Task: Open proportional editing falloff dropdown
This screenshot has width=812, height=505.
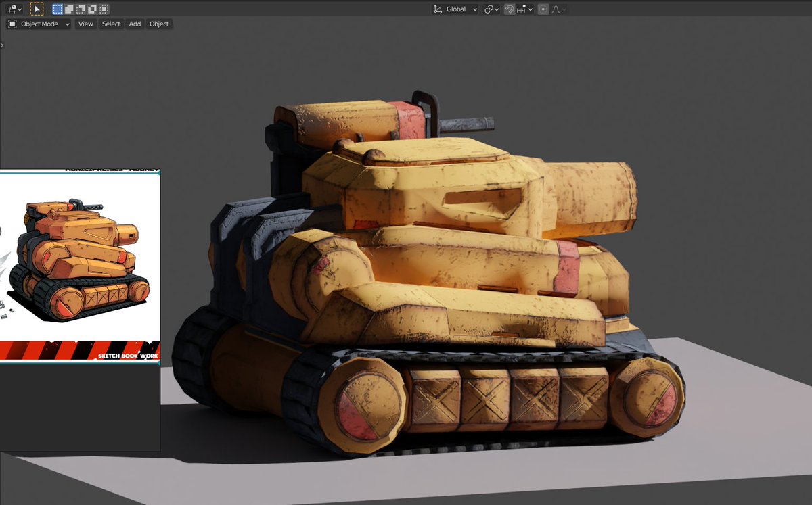Action: point(559,9)
